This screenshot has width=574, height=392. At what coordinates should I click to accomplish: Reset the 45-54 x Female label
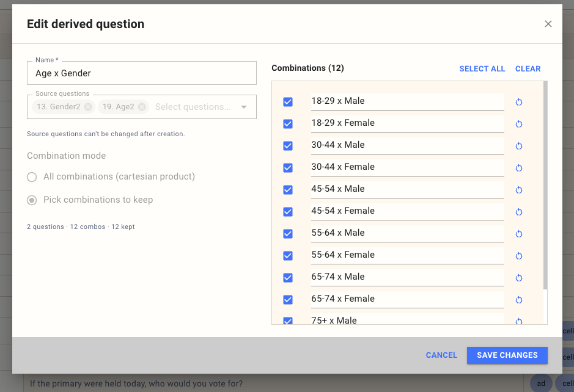click(x=519, y=212)
